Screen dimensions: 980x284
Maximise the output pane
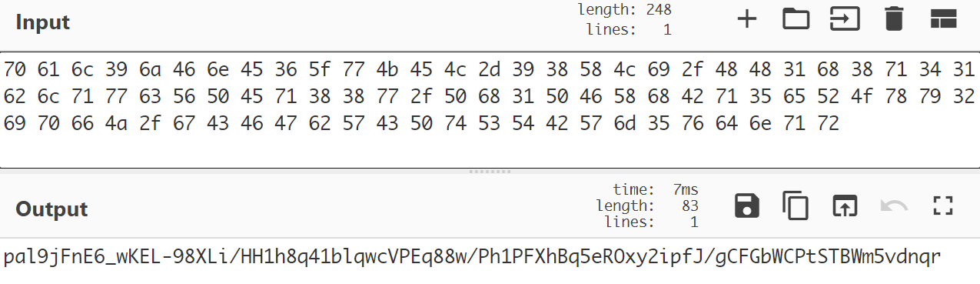click(942, 205)
